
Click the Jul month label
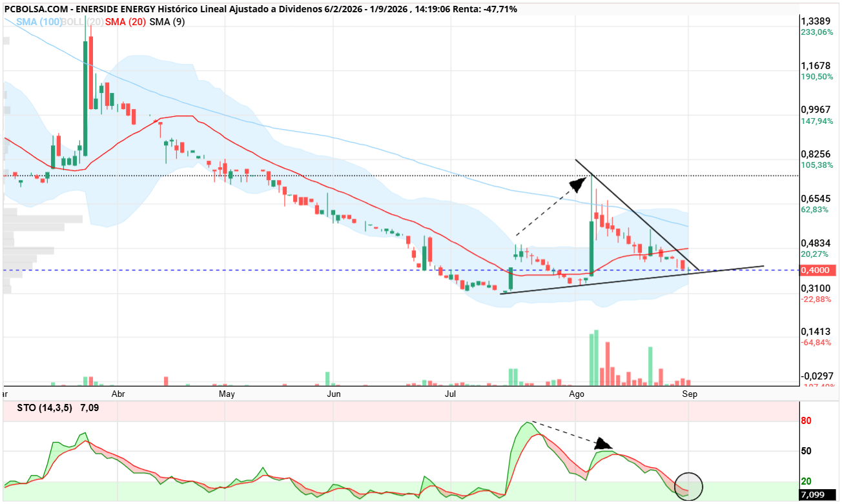point(450,393)
